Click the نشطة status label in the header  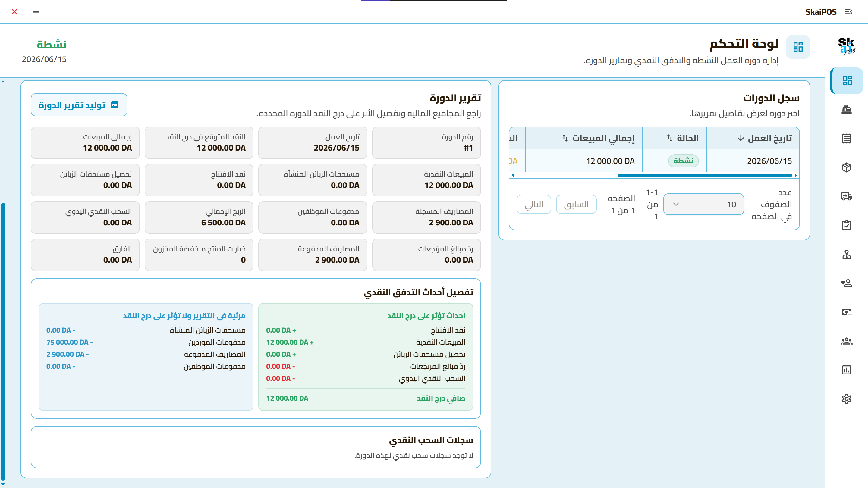52,45
